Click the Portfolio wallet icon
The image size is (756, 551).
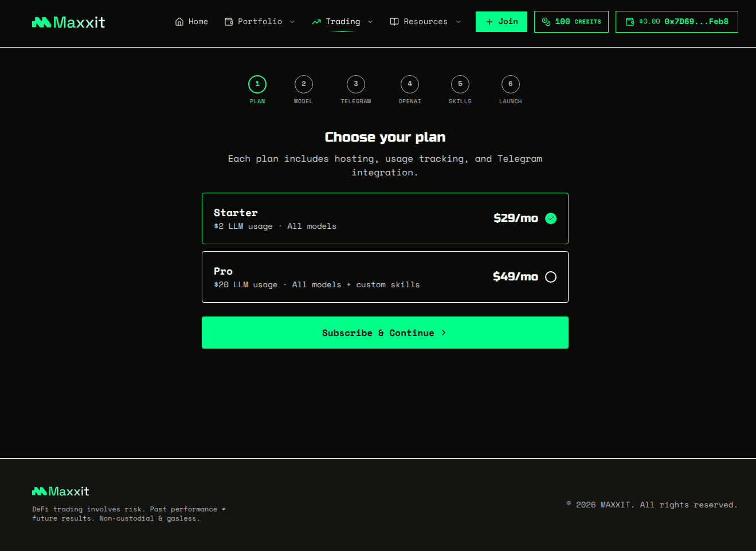[229, 22]
